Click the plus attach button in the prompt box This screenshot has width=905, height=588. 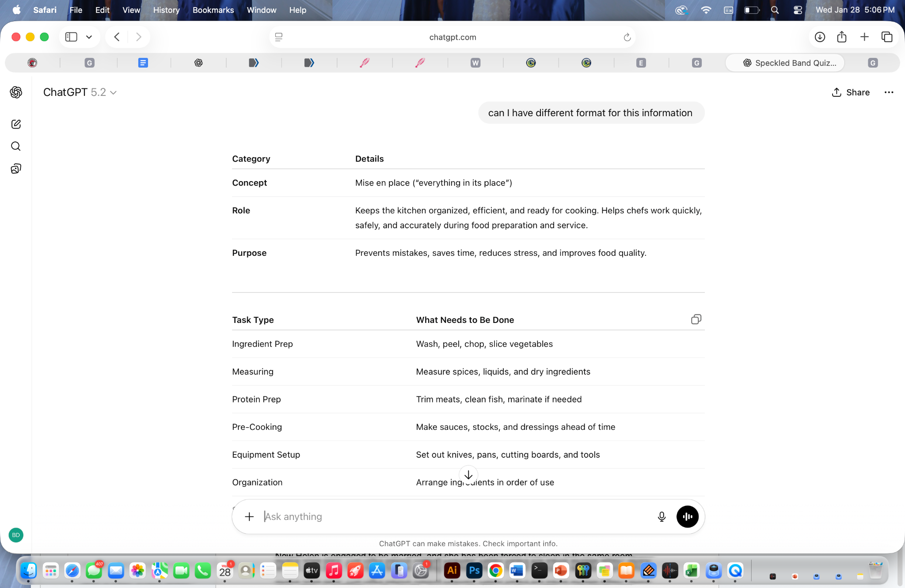tap(249, 516)
